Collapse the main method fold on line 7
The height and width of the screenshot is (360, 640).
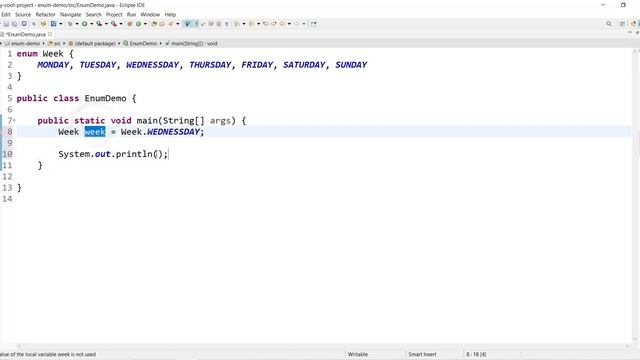coord(14,120)
